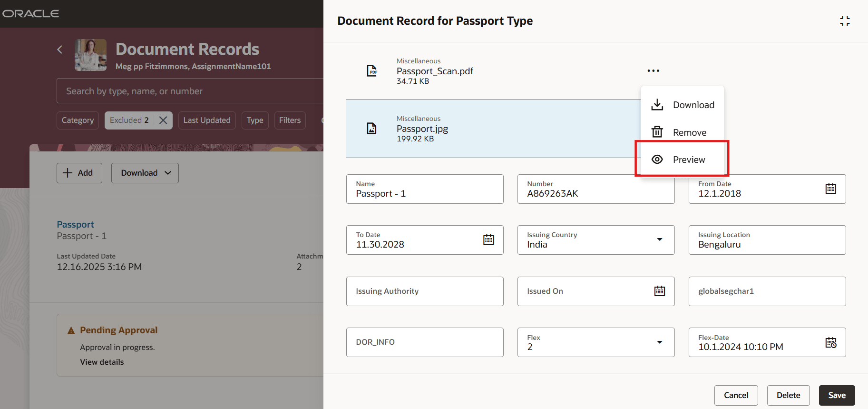The image size is (868, 409).
Task: Click the Last Updated Date value 12.16.2025 3:16 PM
Action: (99, 267)
